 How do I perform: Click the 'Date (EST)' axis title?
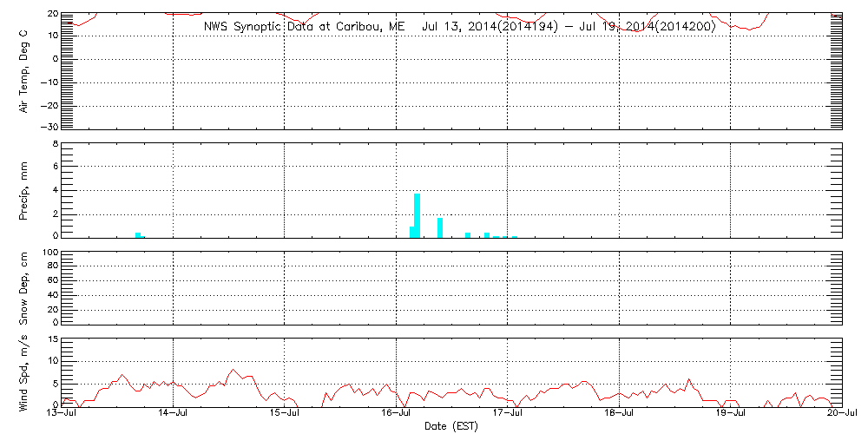tap(451, 427)
